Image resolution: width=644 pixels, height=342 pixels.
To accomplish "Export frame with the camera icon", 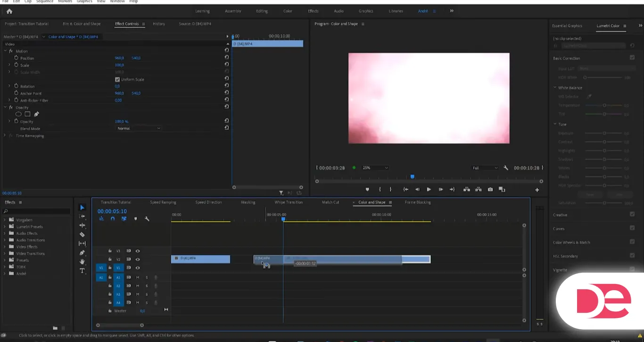I will 490,190.
